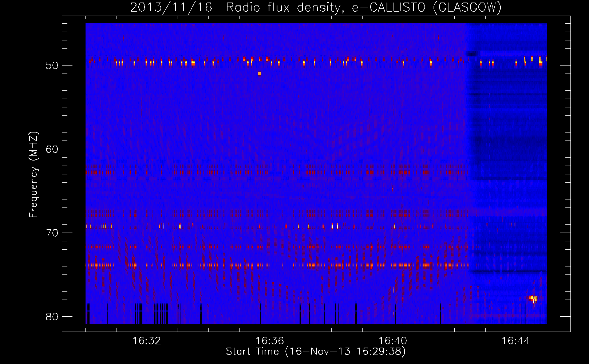Click the frequency tick label '70'

pos(52,233)
